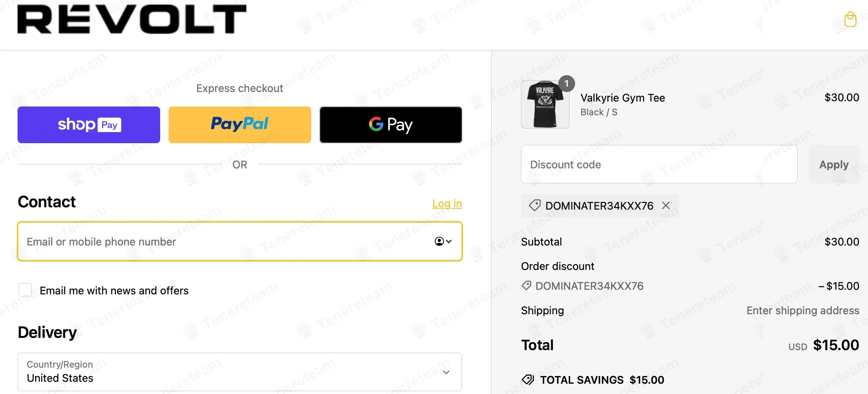Choose PayPal express checkout
Screen dimensions: 868x394
[x=240, y=125]
